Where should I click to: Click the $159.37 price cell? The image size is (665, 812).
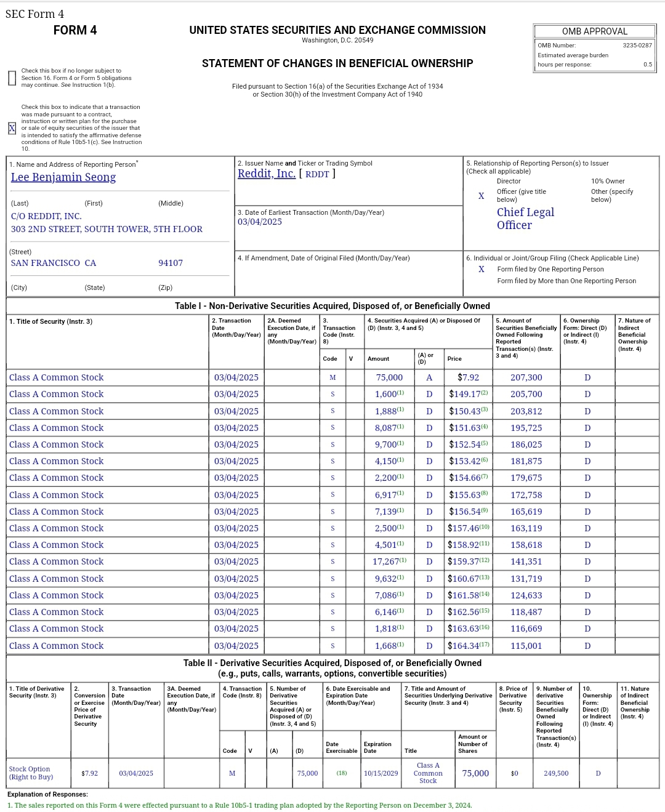pyautogui.click(x=469, y=561)
